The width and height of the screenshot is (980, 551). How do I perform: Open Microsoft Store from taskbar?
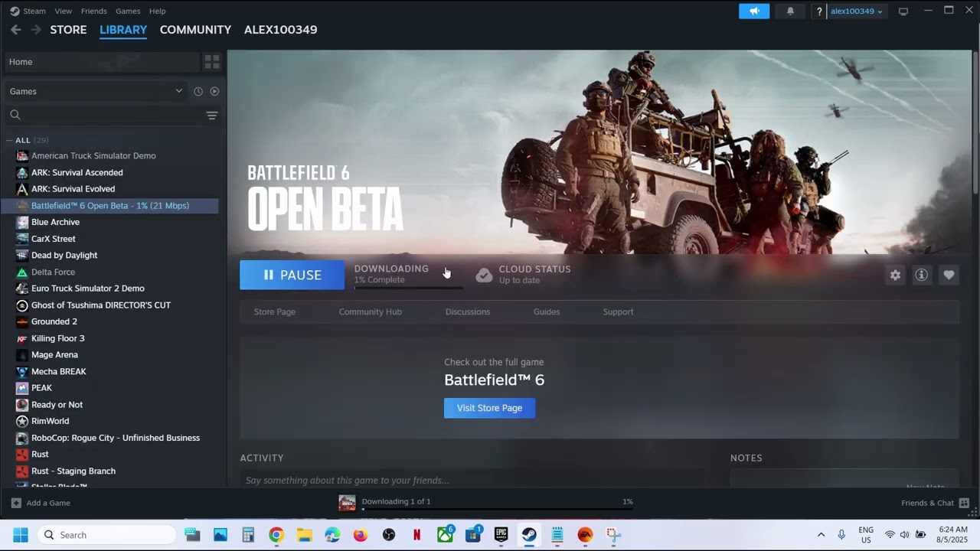[473, 535]
